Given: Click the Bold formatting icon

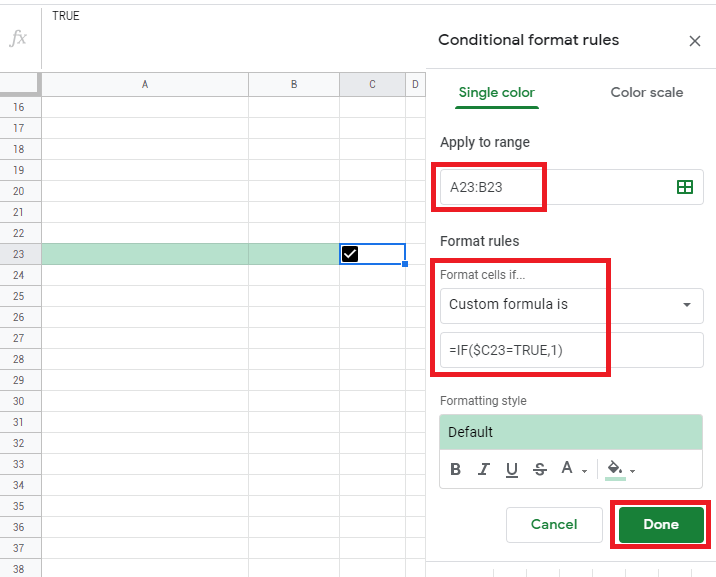Looking at the screenshot, I should [x=456, y=469].
